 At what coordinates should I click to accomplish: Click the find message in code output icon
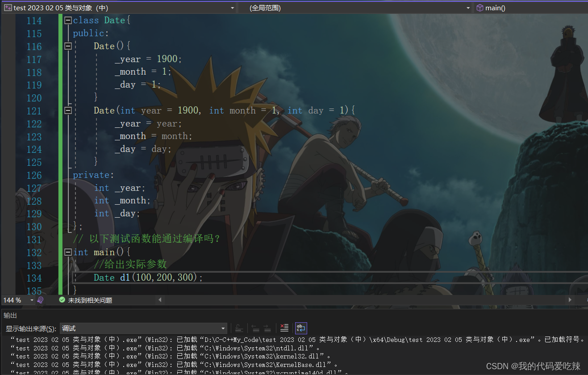pos(239,329)
